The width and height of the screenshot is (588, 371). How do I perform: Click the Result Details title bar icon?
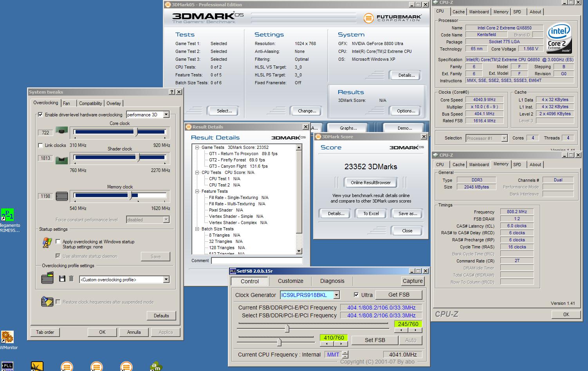189,127
